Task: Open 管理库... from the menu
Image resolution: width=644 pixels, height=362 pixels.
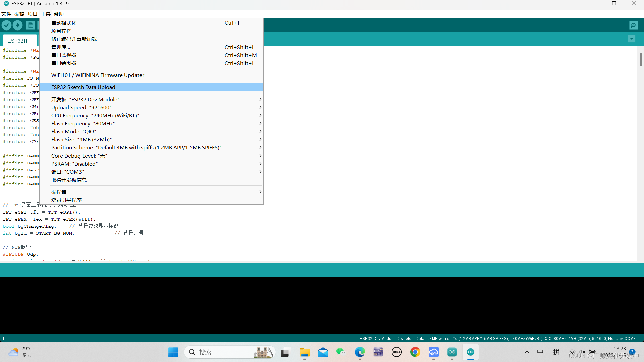Action: [x=151, y=47]
